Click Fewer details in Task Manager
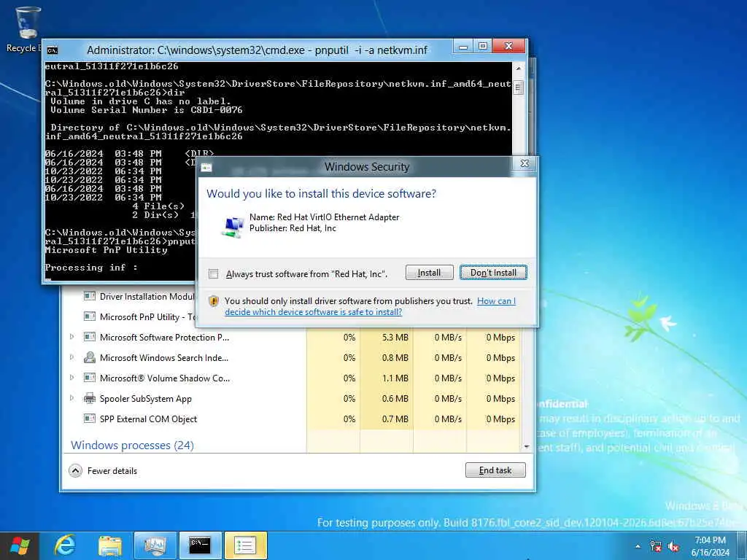The width and height of the screenshot is (747, 560). click(103, 471)
